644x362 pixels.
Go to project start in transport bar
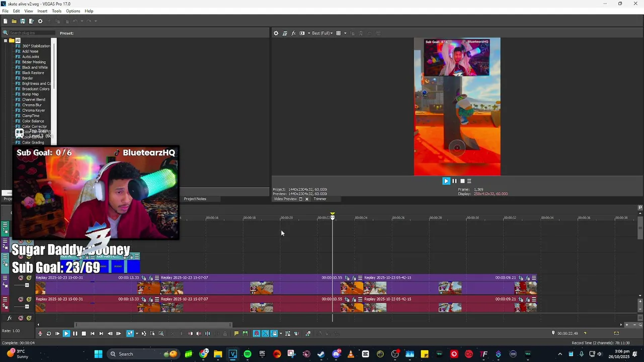pos(92,333)
